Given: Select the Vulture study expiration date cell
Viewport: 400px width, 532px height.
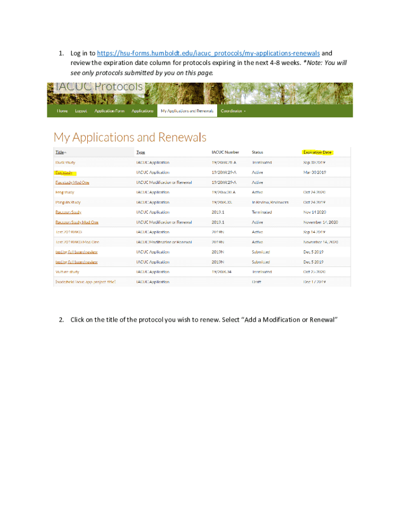Looking at the screenshot, I should [x=314, y=272].
